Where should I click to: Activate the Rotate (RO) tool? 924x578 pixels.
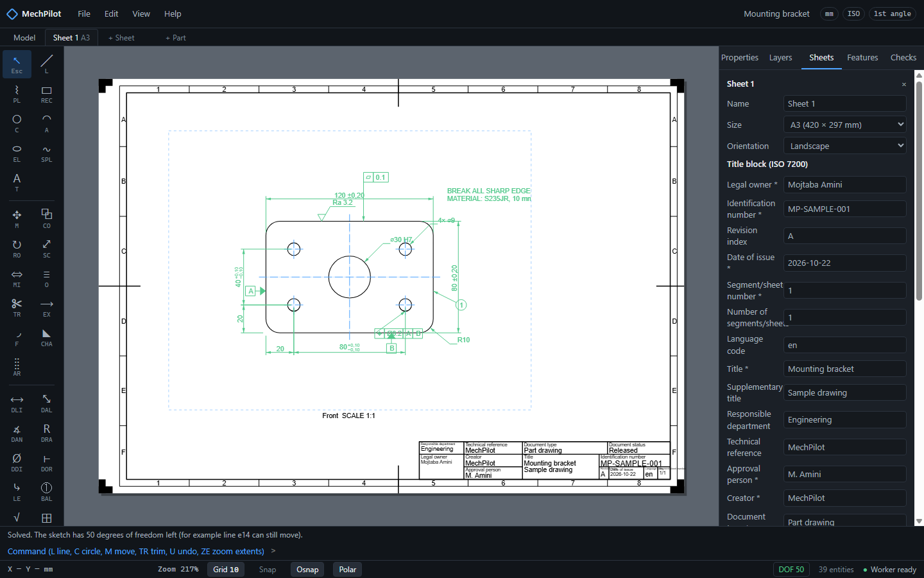[17, 249]
